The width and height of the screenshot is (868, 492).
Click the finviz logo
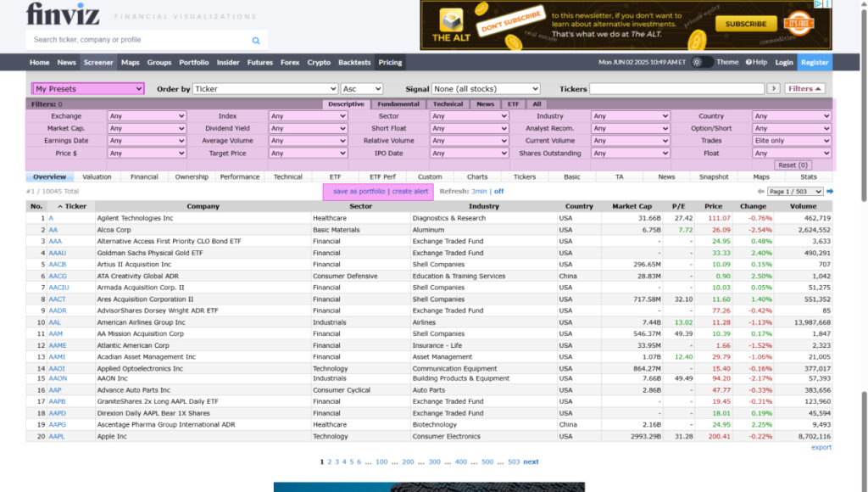click(x=63, y=14)
